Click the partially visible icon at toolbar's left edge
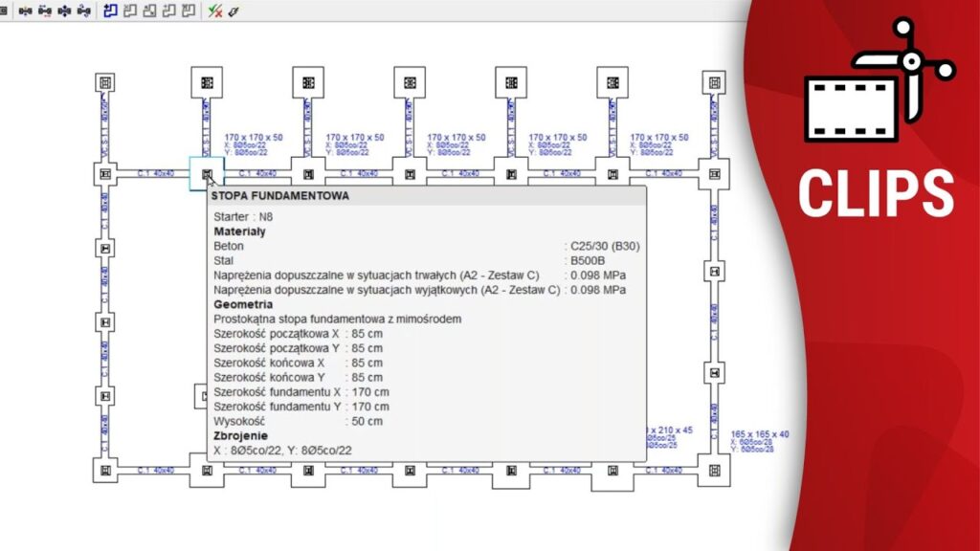 3,11
